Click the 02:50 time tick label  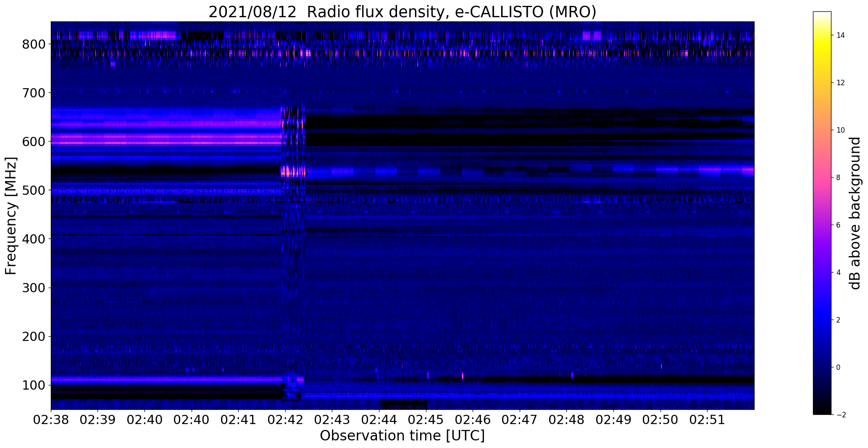(660, 420)
